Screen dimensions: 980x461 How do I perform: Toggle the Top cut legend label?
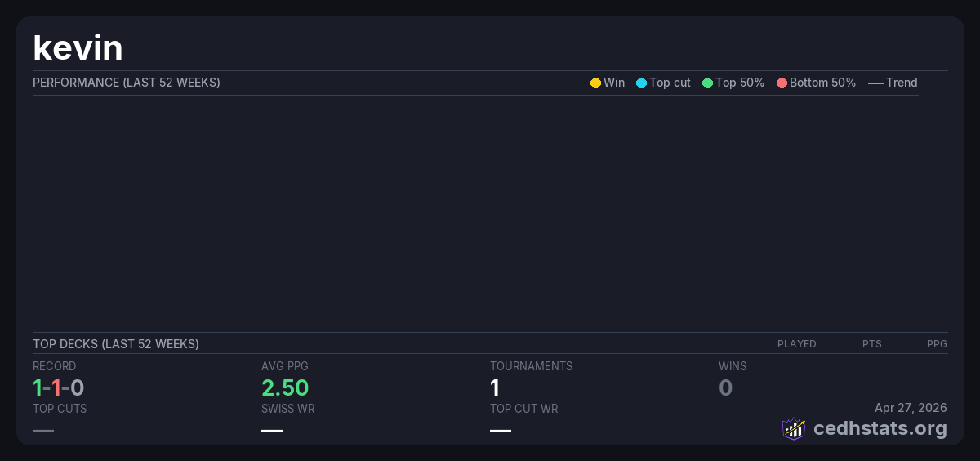(x=670, y=83)
